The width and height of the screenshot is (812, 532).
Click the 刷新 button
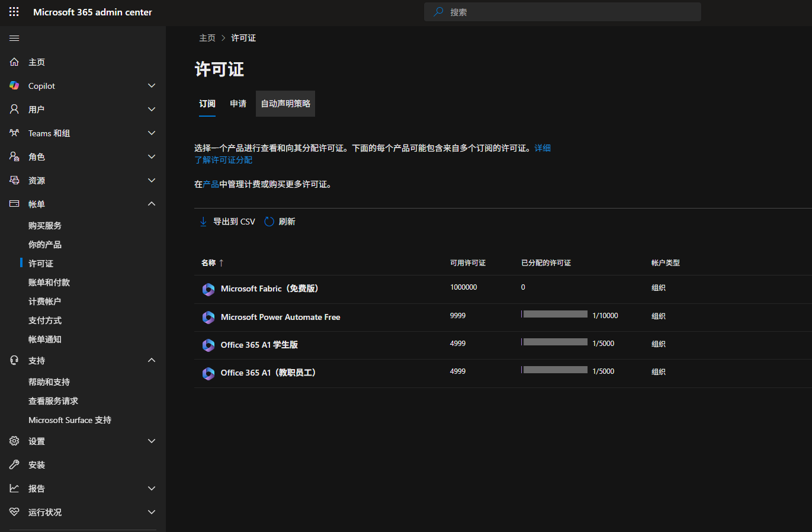280,222
